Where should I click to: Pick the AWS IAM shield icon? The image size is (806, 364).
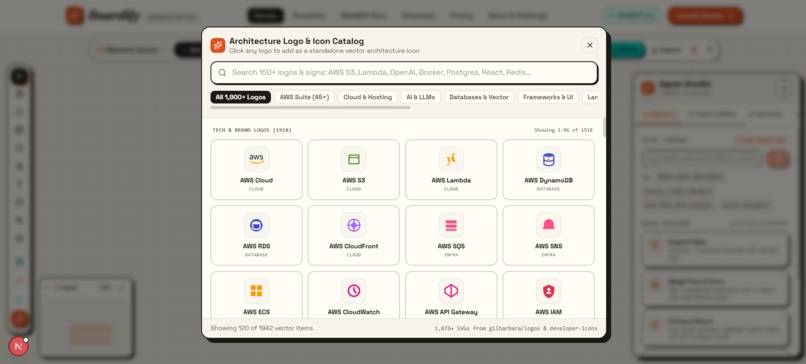[x=548, y=295]
